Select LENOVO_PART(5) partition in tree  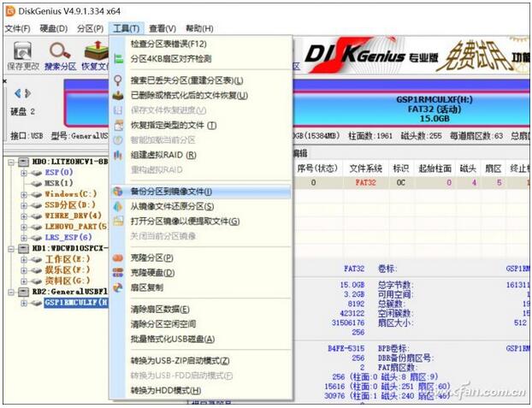coord(76,227)
